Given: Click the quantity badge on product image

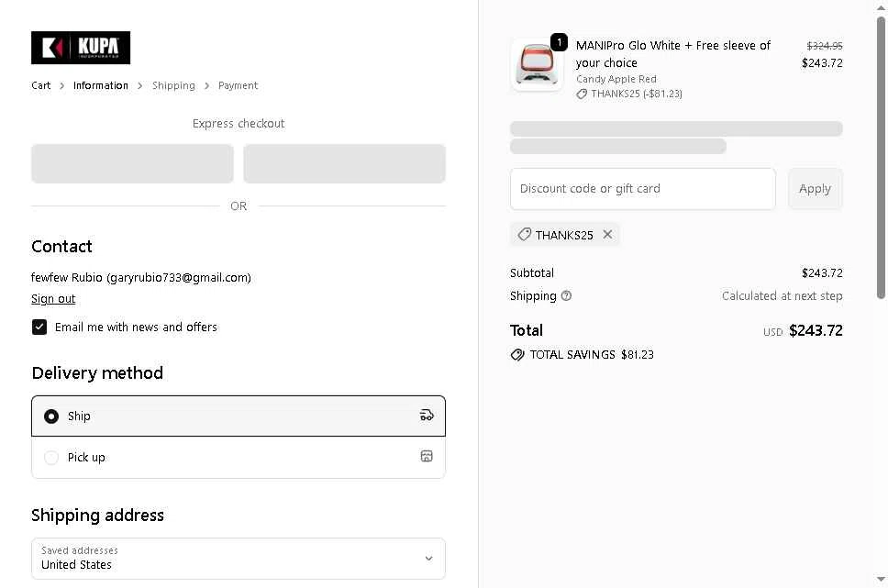Looking at the screenshot, I should tap(559, 42).
